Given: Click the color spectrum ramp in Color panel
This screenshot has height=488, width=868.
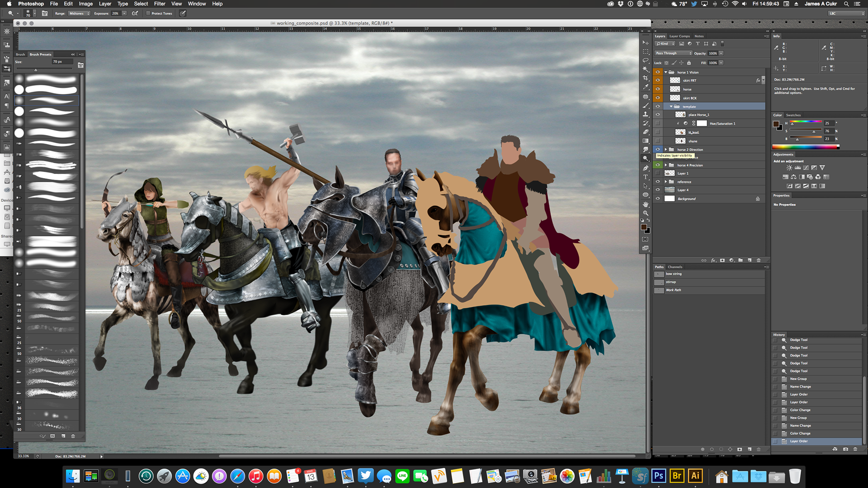Looking at the screenshot, I should [806, 147].
